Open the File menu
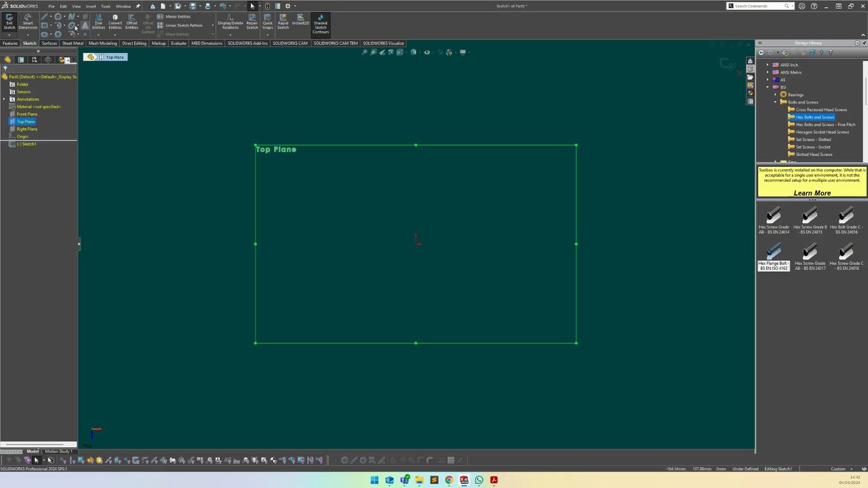The height and width of the screenshot is (488, 868). pos(51,6)
